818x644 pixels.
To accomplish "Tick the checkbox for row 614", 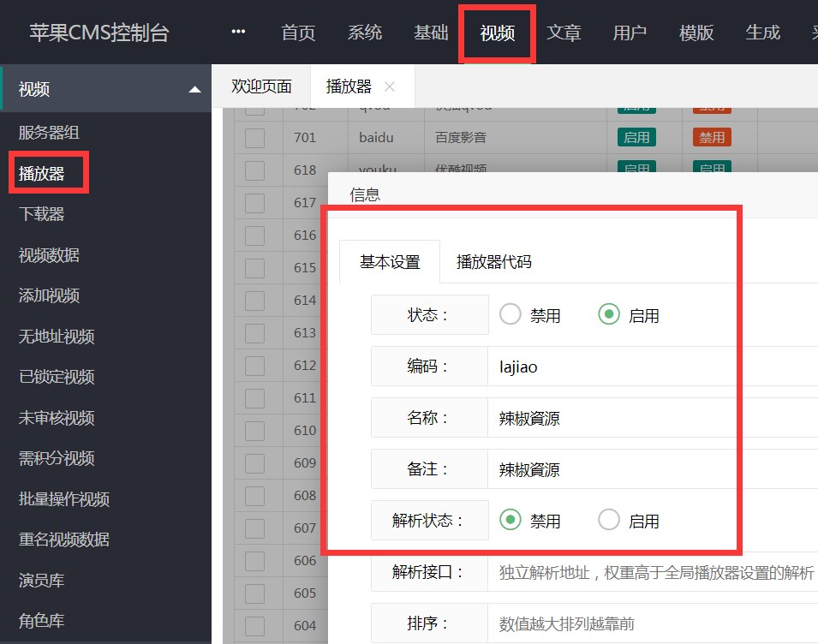I will pos(254,301).
